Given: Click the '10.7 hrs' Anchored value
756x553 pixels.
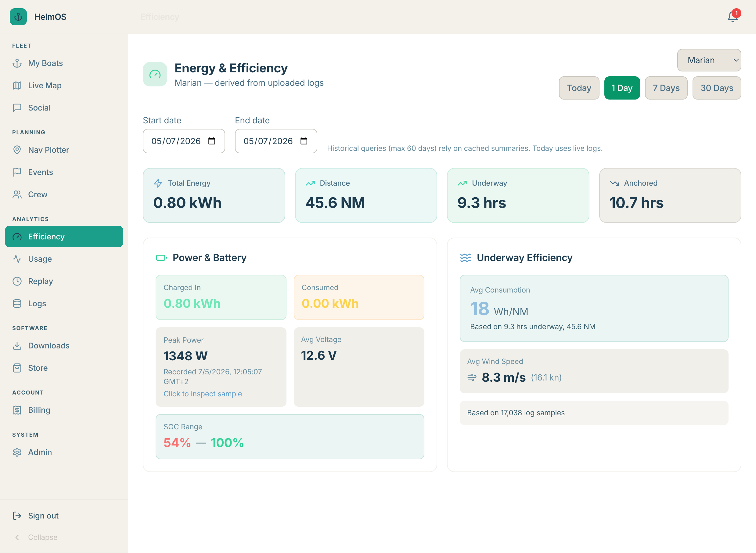Looking at the screenshot, I should (x=636, y=203).
